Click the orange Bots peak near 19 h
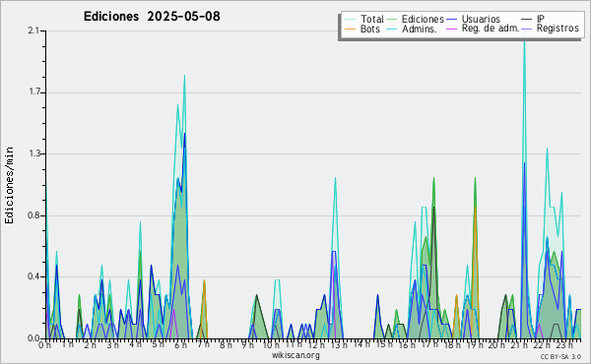591x364 pixels. click(475, 208)
